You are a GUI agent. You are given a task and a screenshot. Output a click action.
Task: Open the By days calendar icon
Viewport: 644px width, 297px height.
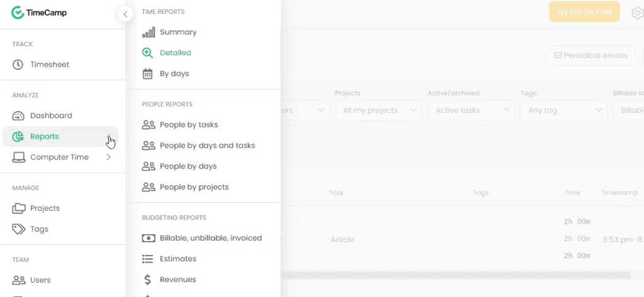(147, 74)
